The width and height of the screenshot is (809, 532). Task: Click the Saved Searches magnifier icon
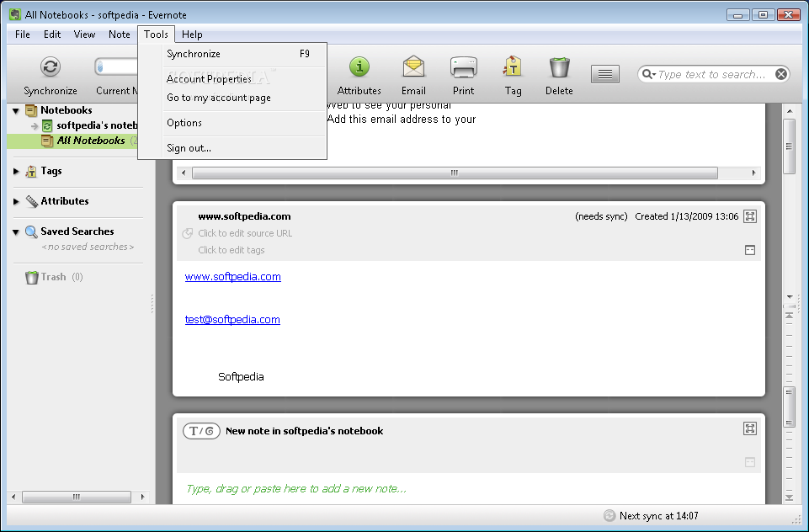(x=31, y=231)
